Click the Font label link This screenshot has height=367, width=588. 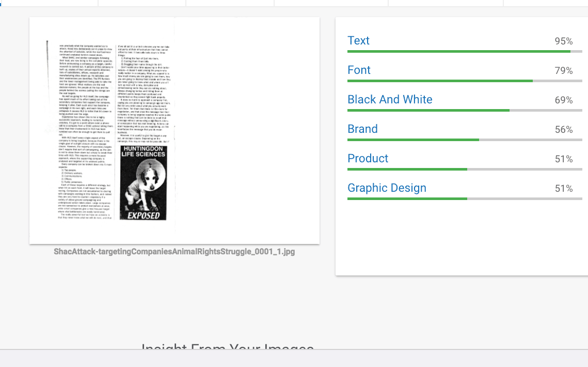click(x=359, y=70)
